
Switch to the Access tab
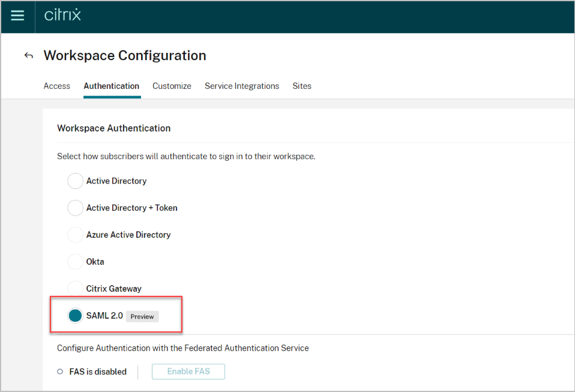point(57,86)
